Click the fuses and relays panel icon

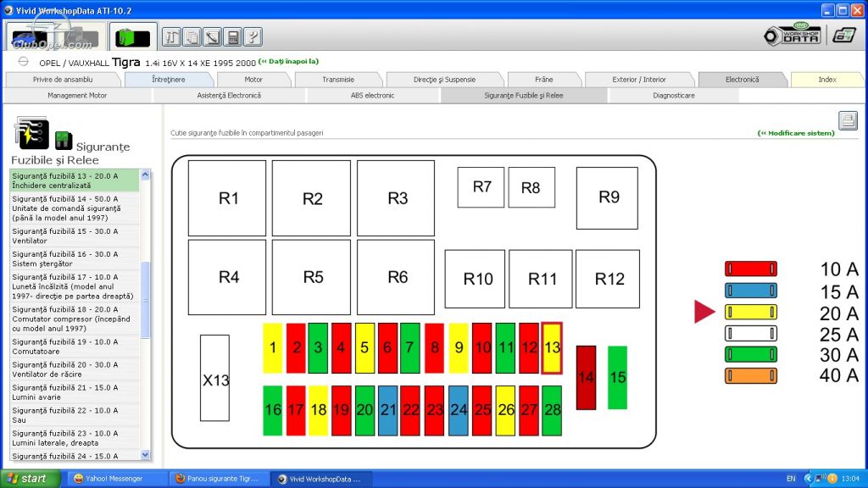(x=31, y=133)
